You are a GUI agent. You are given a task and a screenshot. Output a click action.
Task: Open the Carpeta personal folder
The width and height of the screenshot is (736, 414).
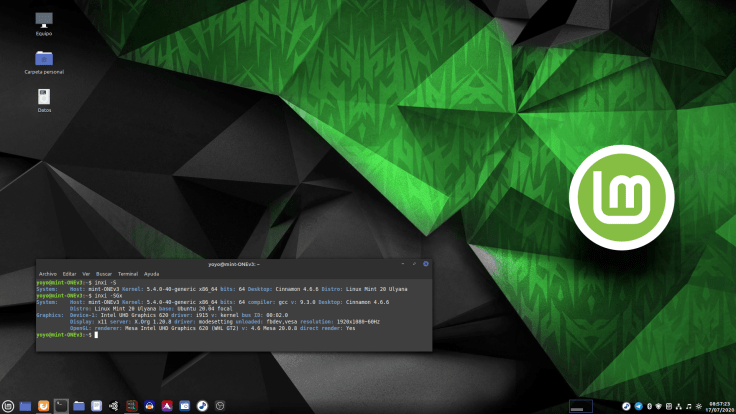pyautogui.click(x=44, y=60)
